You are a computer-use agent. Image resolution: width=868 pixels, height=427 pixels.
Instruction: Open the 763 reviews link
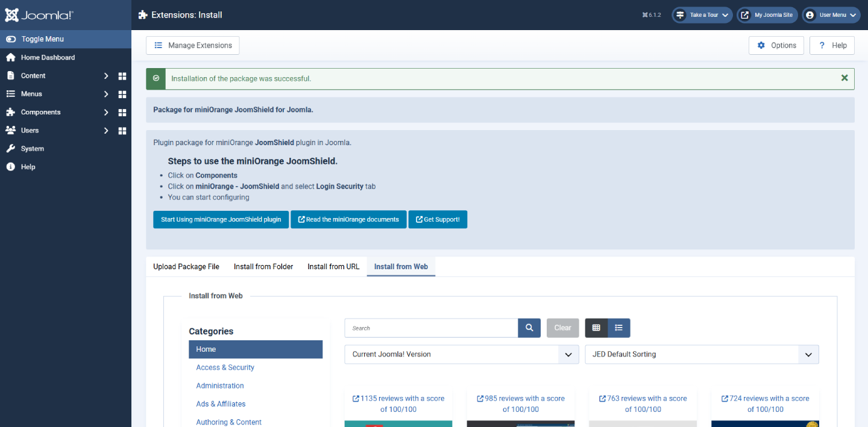click(x=643, y=404)
